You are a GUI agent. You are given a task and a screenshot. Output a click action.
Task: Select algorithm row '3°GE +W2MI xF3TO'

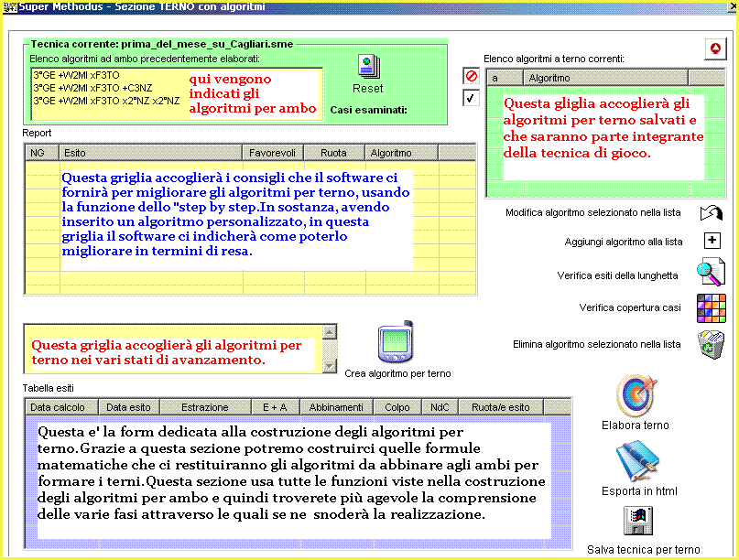tap(76, 75)
